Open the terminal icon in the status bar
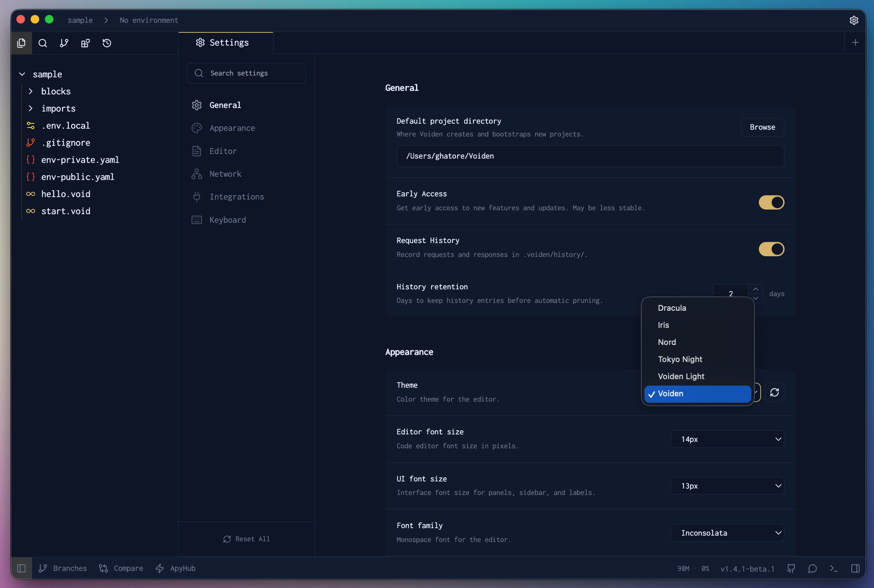Screen dimensions: 874x588 pos(833,568)
